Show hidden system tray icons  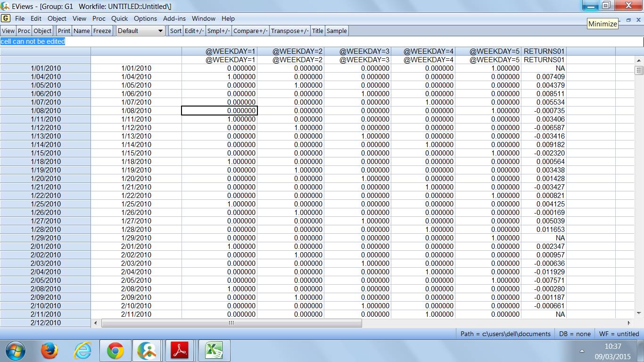pos(582,351)
